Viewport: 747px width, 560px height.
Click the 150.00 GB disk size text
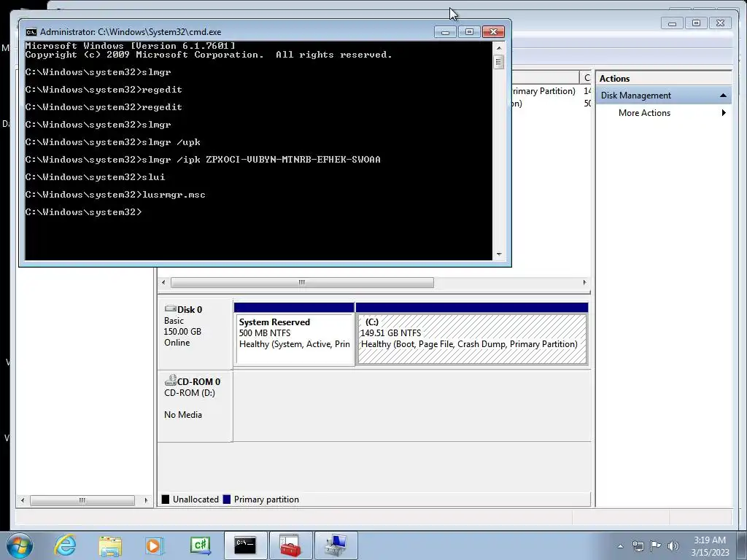182,332
